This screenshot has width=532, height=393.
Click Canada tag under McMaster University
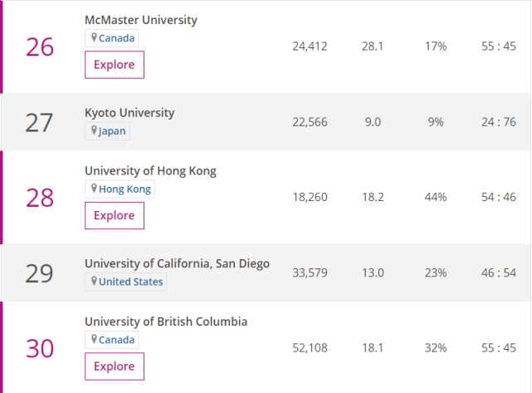[116, 38]
